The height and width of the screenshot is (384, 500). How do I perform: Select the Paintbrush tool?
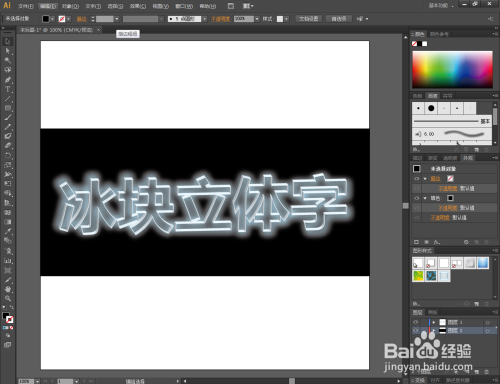coord(8,117)
